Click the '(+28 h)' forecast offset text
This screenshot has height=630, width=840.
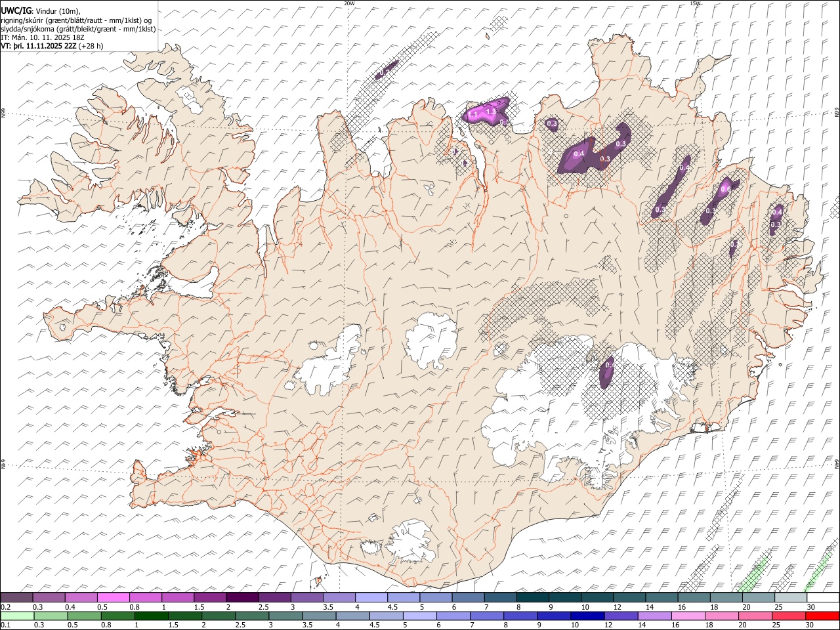(x=91, y=46)
